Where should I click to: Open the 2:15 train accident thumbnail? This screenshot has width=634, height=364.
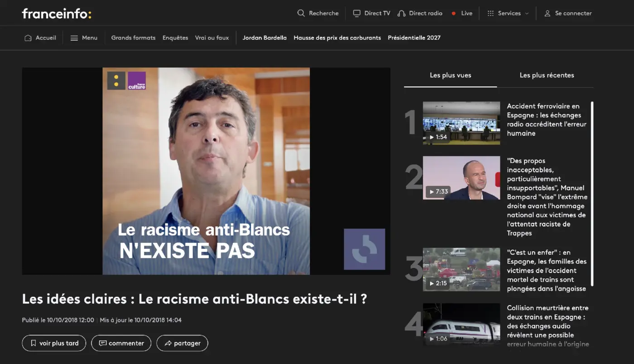pyautogui.click(x=461, y=269)
